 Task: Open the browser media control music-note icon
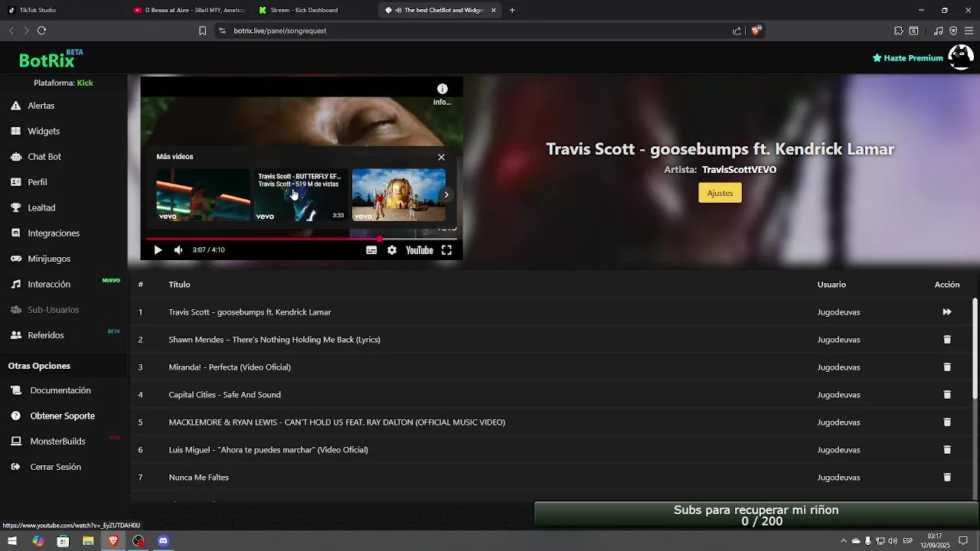938,31
